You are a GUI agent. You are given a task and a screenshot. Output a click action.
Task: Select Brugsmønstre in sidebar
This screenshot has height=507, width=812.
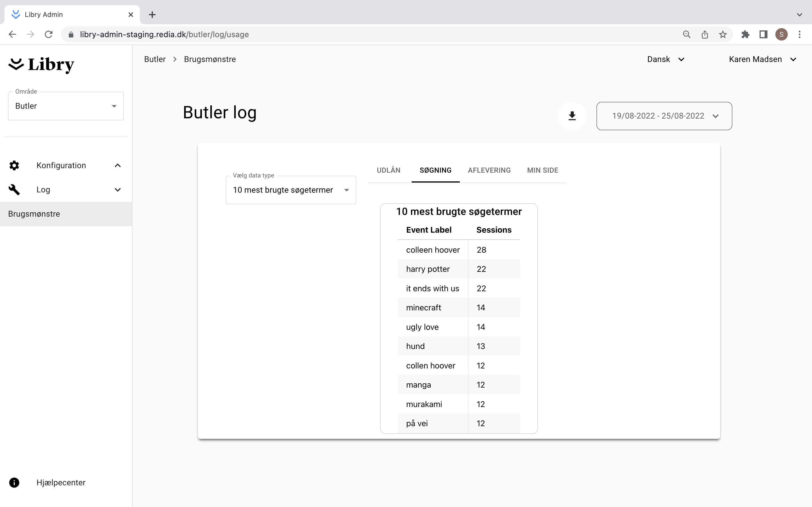tap(34, 214)
